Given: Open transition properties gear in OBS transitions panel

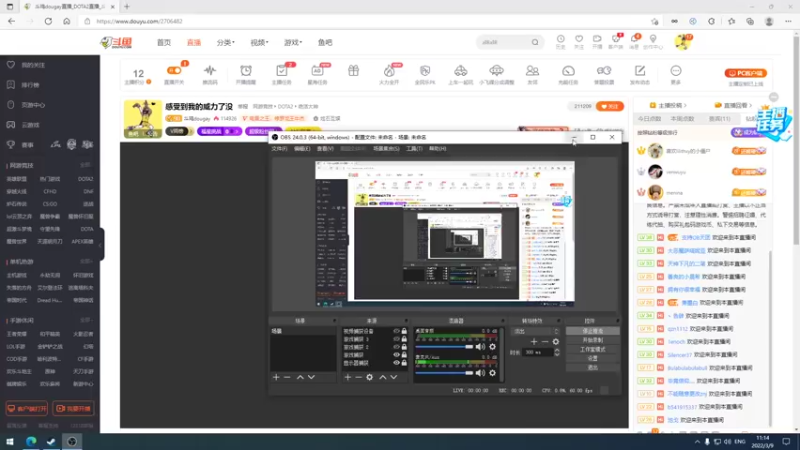Looking at the screenshot, I should pyautogui.click(x=556, y=341).
